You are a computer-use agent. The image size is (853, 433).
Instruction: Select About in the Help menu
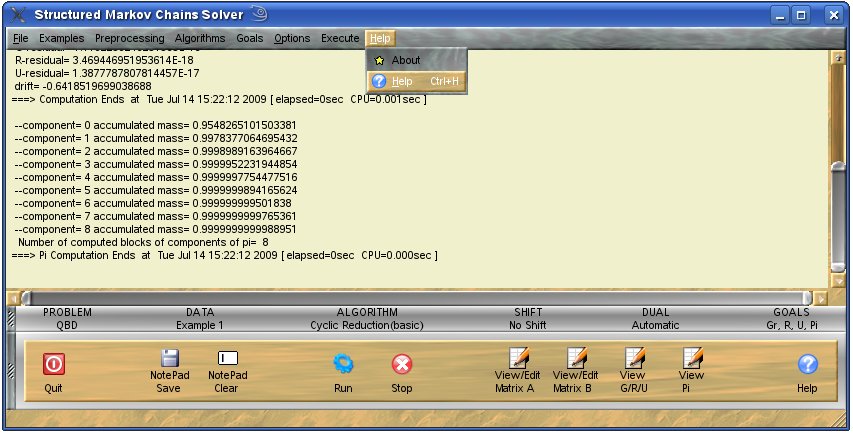(406, 60)
